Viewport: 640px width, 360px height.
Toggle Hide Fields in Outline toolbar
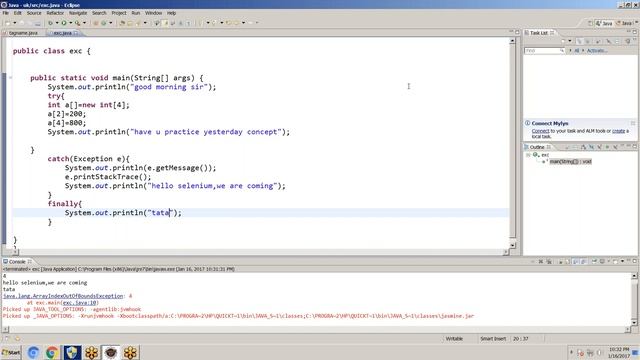(x=591, y=147)
